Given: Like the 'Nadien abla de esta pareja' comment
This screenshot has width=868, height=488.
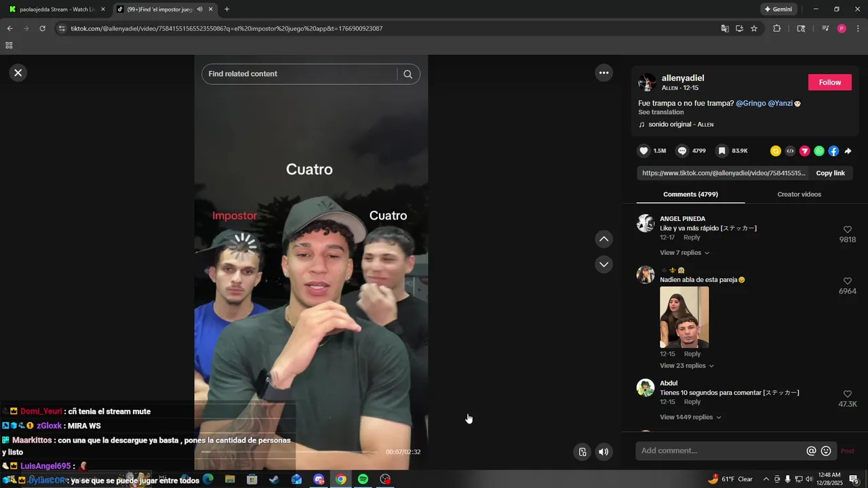Looking at the screenshot, I should (x=848, y=281).
